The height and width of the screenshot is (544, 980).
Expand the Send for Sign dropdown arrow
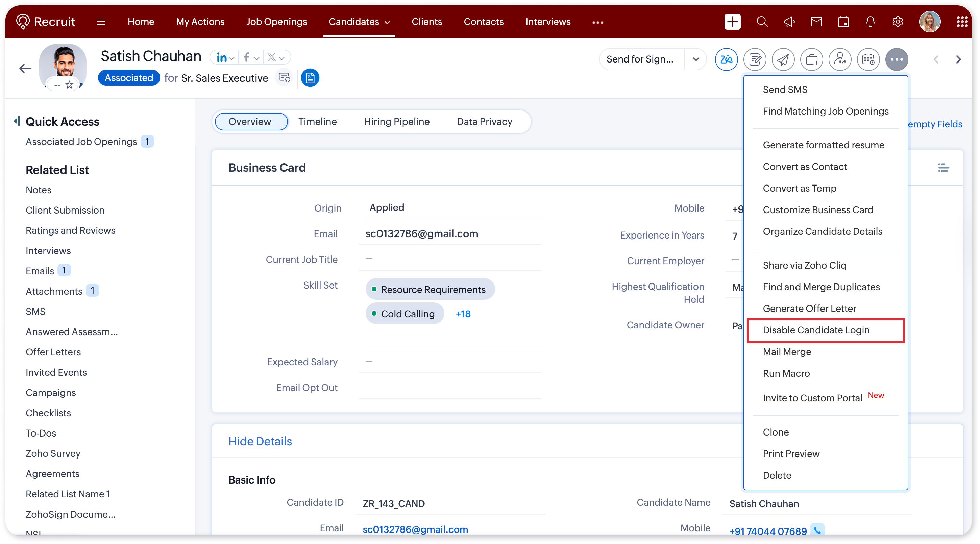[696, 59]
